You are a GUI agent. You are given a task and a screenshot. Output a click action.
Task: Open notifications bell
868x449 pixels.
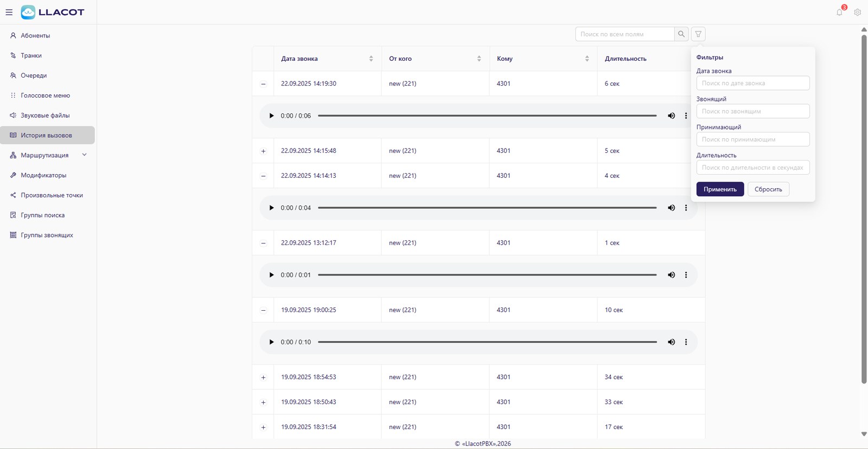pyautogui.click(x=840, y=12)
